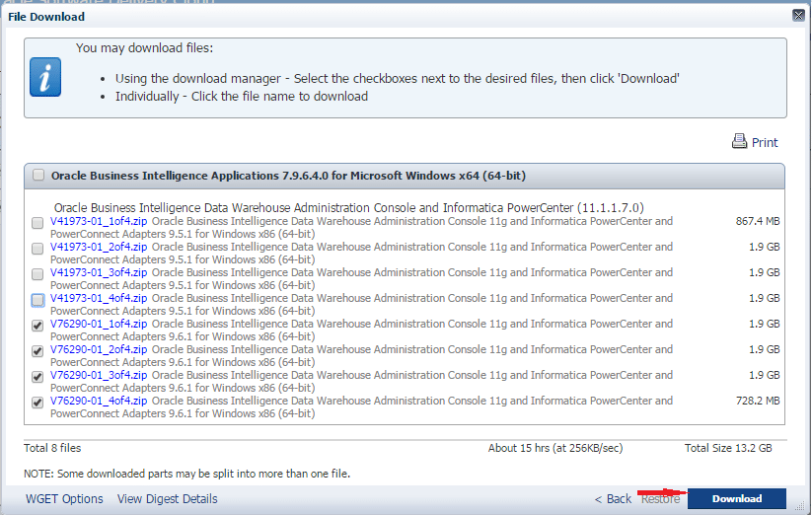The height and width of the screenshot is (515, 812).
Task: Untick the V76290-01_3of4.zip checkbox
Action: 37,377
